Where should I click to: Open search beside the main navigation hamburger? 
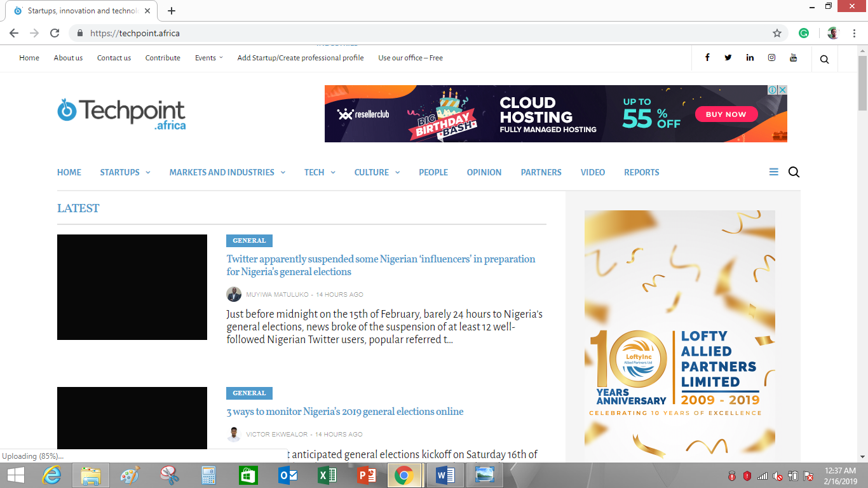[794, 172]
